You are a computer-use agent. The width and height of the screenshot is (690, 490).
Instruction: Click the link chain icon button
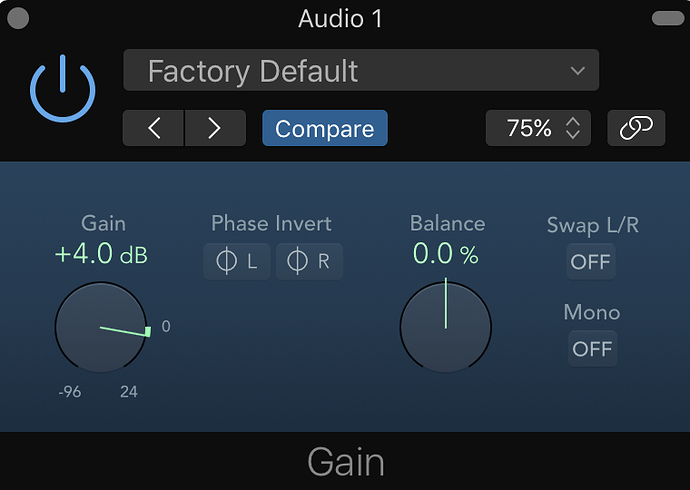click(636, 128)
